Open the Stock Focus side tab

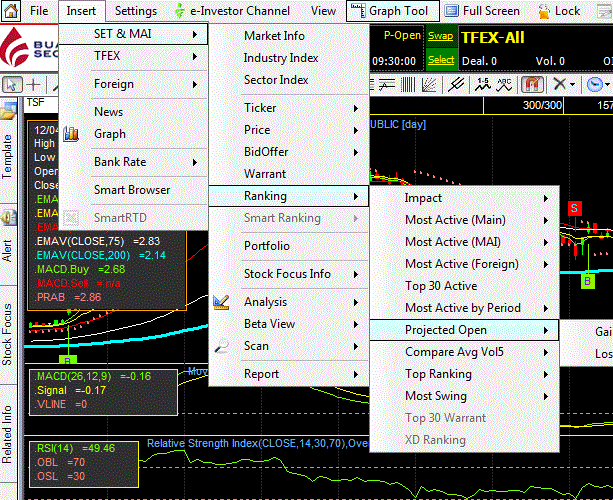point(7,334)
